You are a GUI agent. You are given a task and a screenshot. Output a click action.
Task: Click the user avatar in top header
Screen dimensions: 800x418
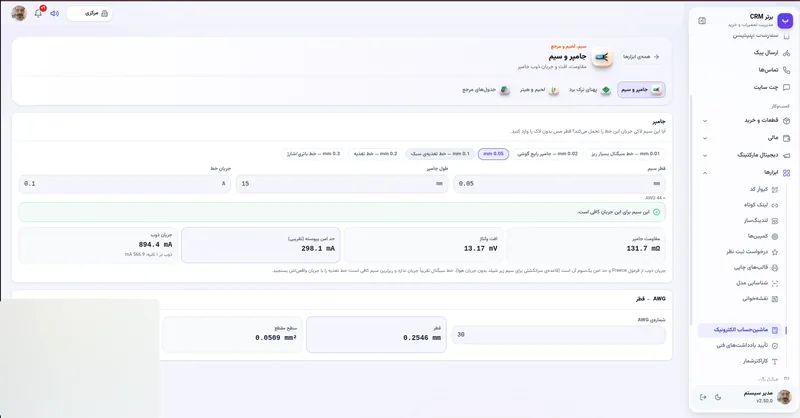coord(19,13)
